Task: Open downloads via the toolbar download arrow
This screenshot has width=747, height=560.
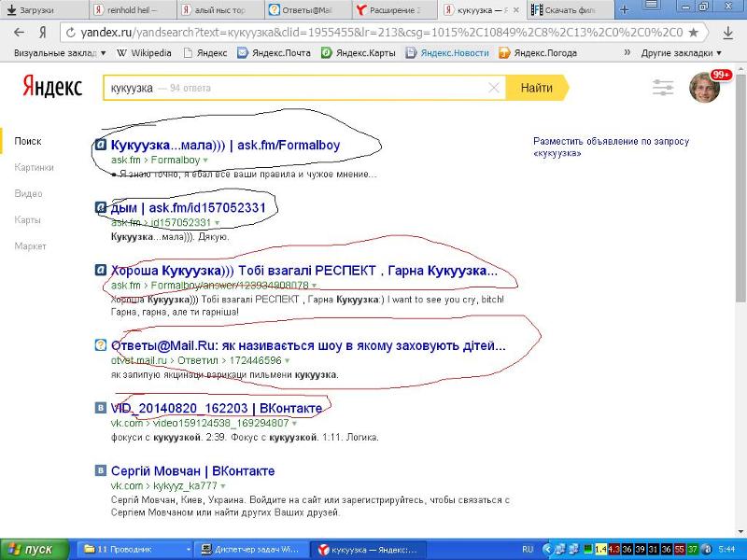Action: (x=728, y=33)
